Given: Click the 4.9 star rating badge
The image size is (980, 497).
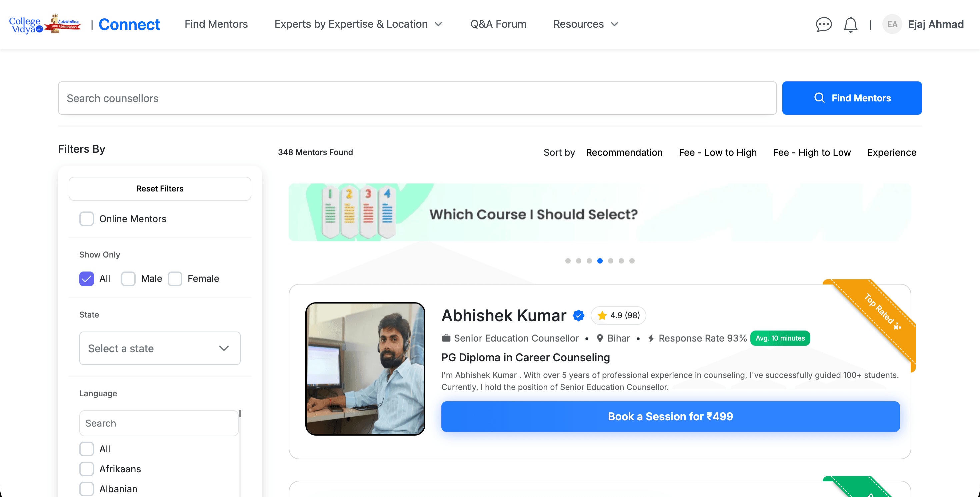Looking at the screenshot, I should tap(618, 316).
